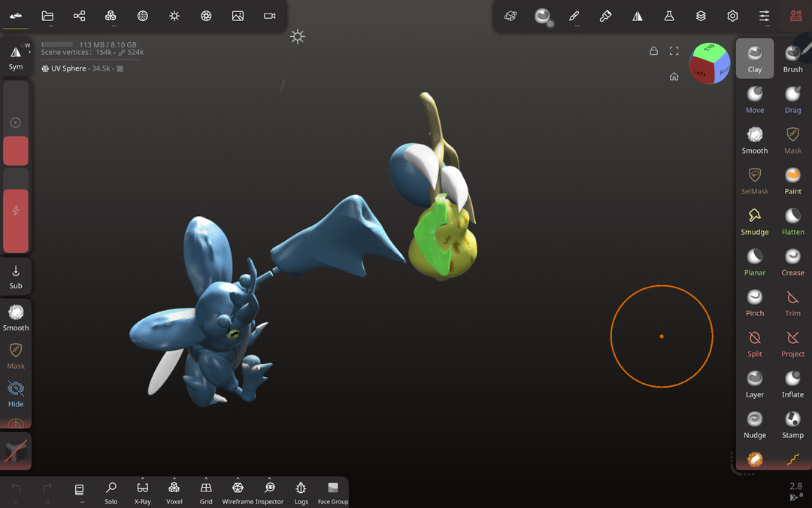This screenshot has width=812, height=508.
Task: Open the Camera menu
Action: pyautogui.click(x=269, y=16)
